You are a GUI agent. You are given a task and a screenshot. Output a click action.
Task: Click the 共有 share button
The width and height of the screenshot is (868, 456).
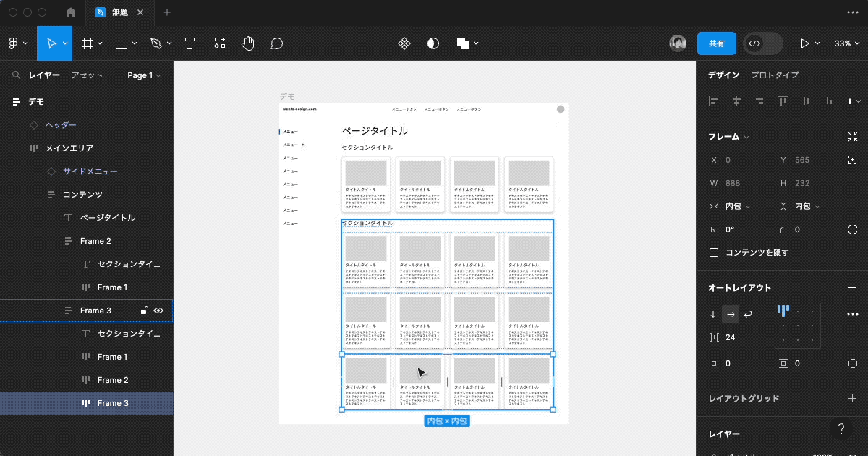(716, 43)
